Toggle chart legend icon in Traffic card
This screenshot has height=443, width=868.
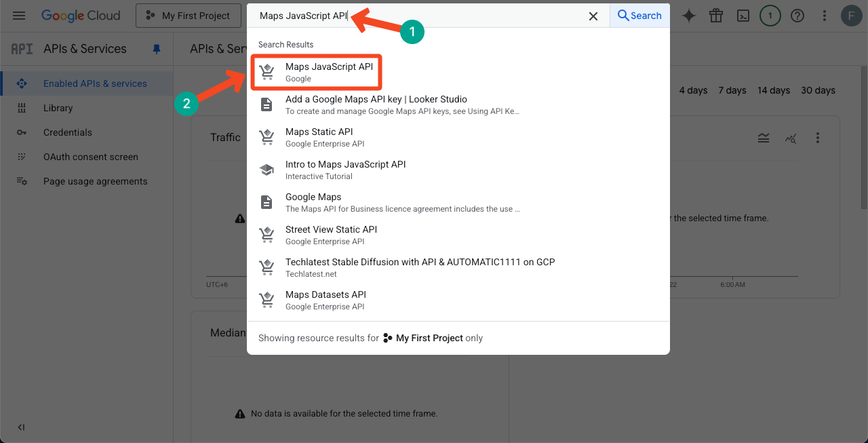tap(764, 138)
